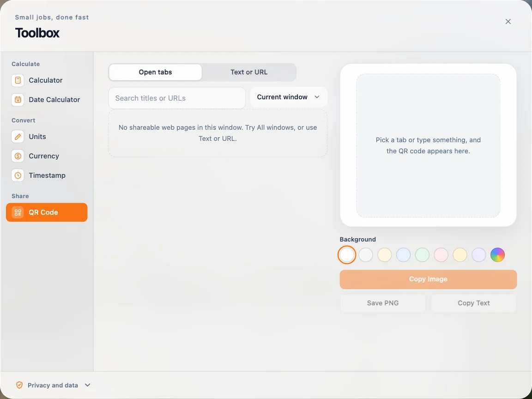Click the Save PNG button
The height and width of the screenshot is (399, 532).
click(383, 303)
